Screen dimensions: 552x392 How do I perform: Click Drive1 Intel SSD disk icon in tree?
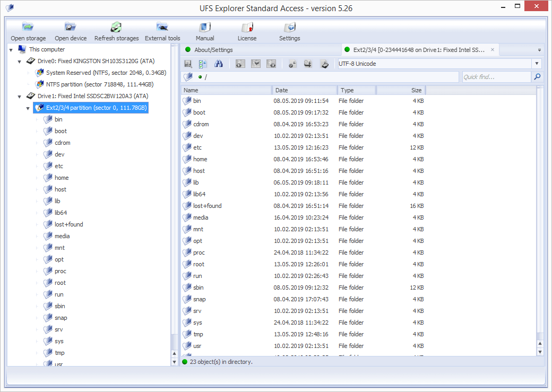[31, 95]
